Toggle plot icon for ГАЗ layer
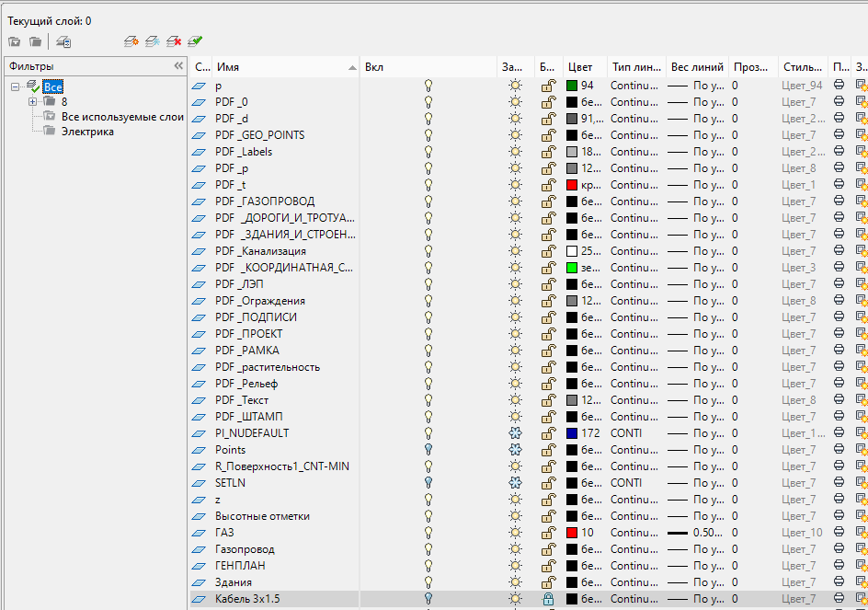 coord(839,533)
